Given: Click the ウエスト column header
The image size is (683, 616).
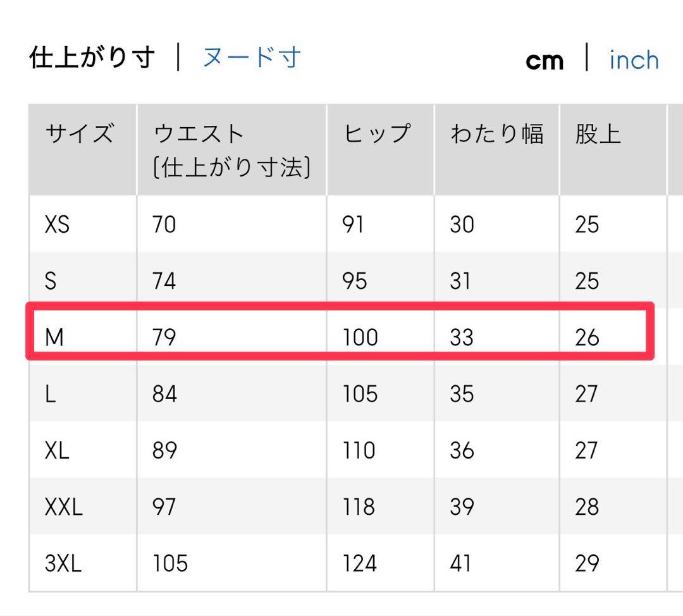Looking at the screenshot, I should 199,135.
